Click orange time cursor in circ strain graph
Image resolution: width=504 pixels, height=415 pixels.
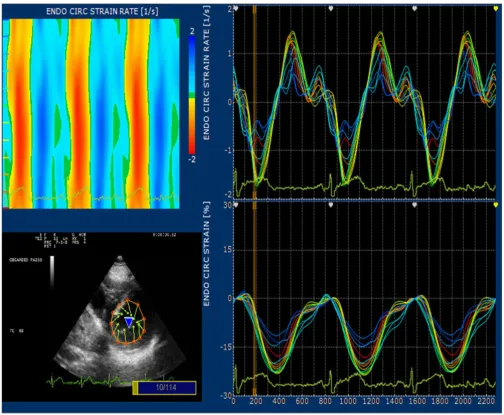tap(254, 298)
